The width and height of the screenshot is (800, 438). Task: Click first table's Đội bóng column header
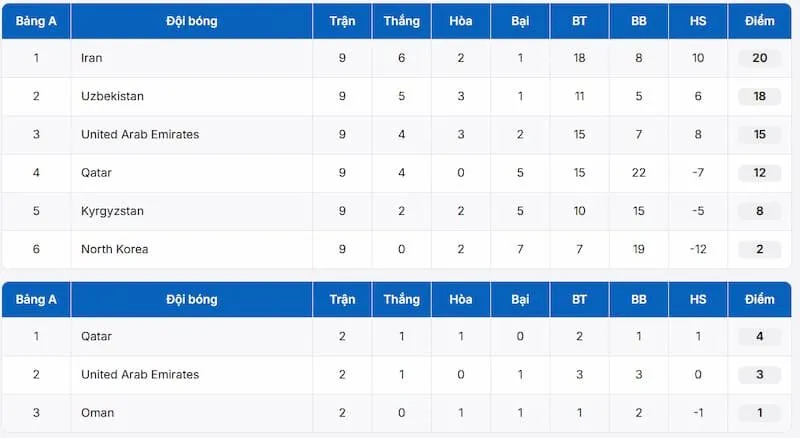point(191,21)
